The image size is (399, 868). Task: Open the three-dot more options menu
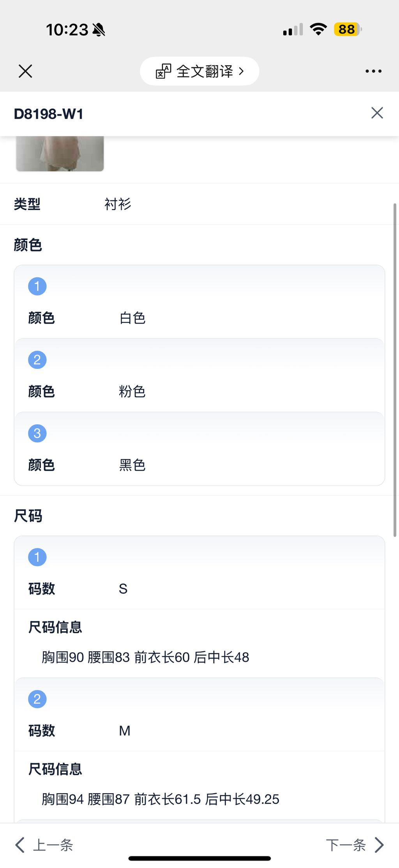pyautogui.click(x=373, y=71)
